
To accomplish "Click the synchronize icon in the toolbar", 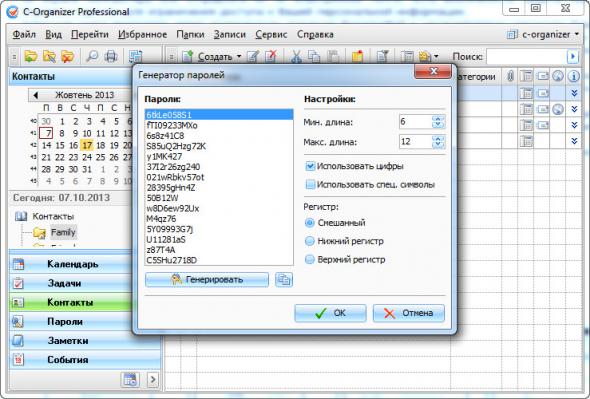I will point(135,56).
